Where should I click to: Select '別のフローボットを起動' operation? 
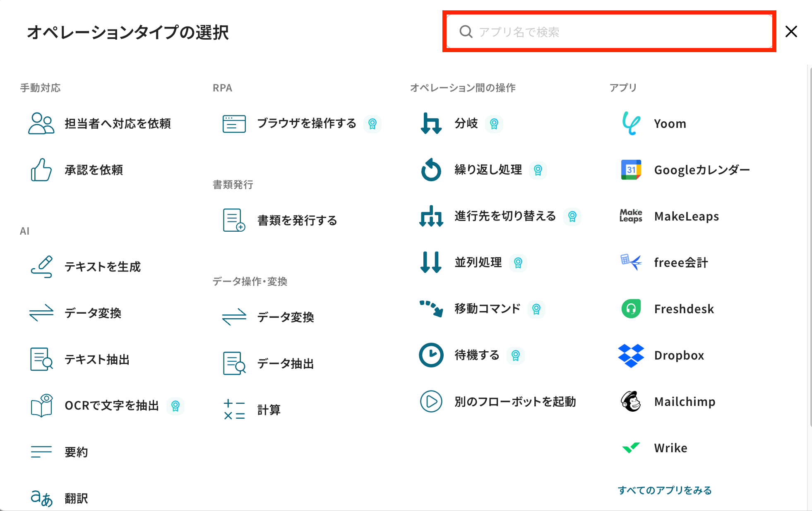515,402
